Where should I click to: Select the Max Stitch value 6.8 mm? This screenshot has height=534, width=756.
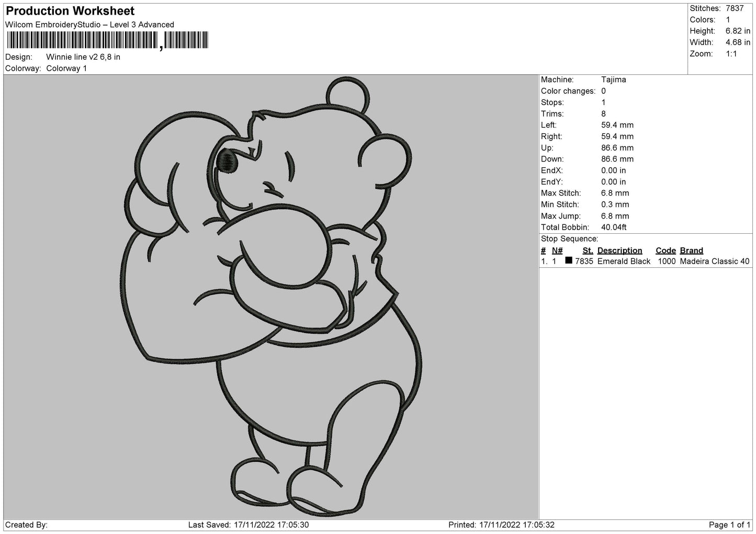[615, 194]
